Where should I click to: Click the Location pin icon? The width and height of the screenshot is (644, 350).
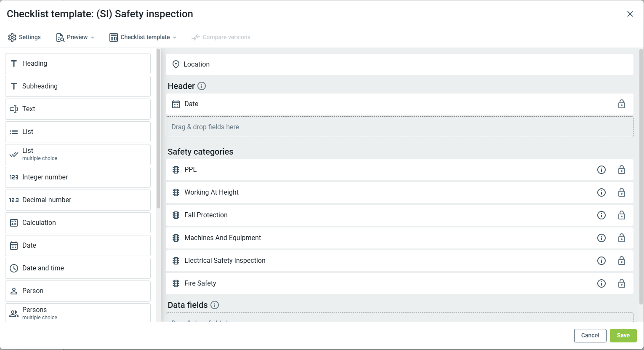coord(176,64)
